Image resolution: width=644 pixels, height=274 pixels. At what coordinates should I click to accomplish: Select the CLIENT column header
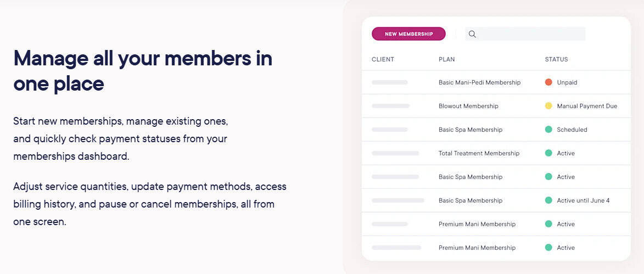[x=383, y=59]
